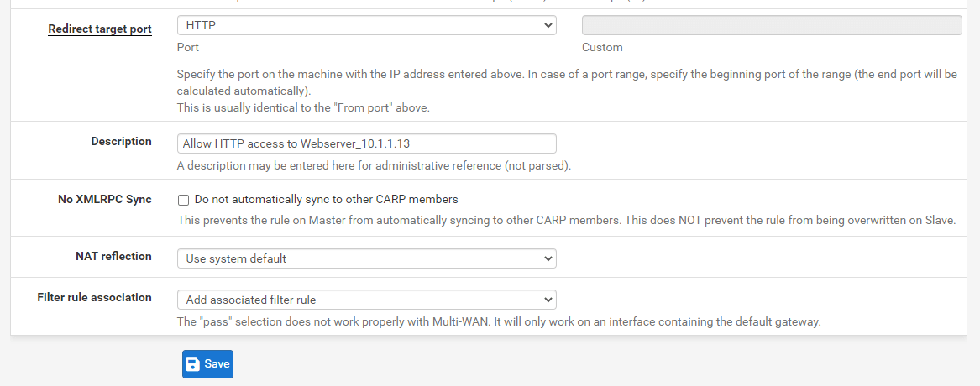This screenshot has height=386, width=980.
Task: Click 'Do not automatically sync to other CARP members' text
Action: (327, 199)
